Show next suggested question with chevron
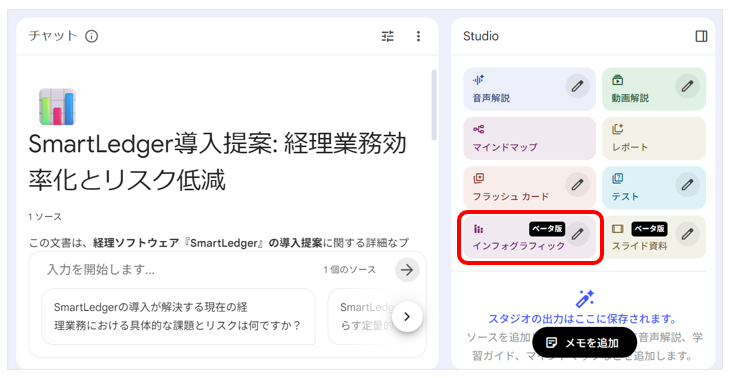The height and width of the screenshot is (378, 731). [407, 316]
